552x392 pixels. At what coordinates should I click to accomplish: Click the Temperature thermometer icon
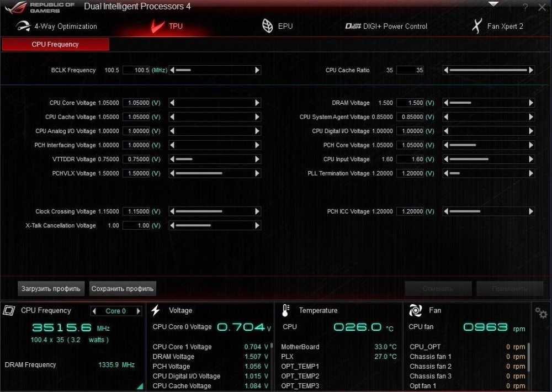point(285,310)
